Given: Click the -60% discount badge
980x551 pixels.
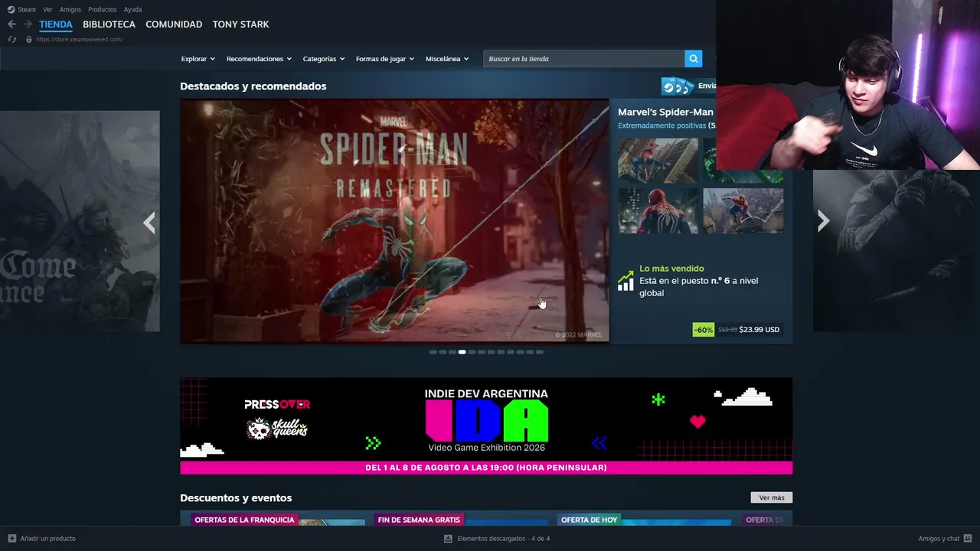Looking at the screenshot, I should (x=703, y=330).
